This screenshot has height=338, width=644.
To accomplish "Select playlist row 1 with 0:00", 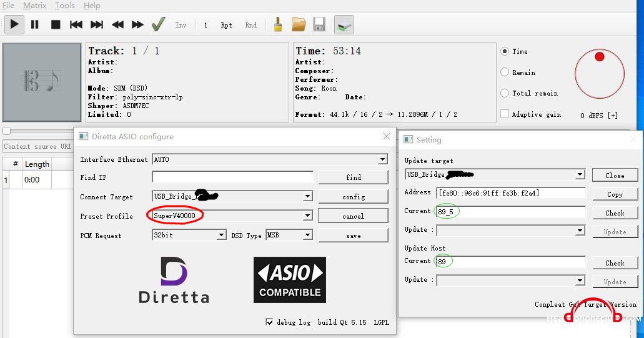I will 37,179.
